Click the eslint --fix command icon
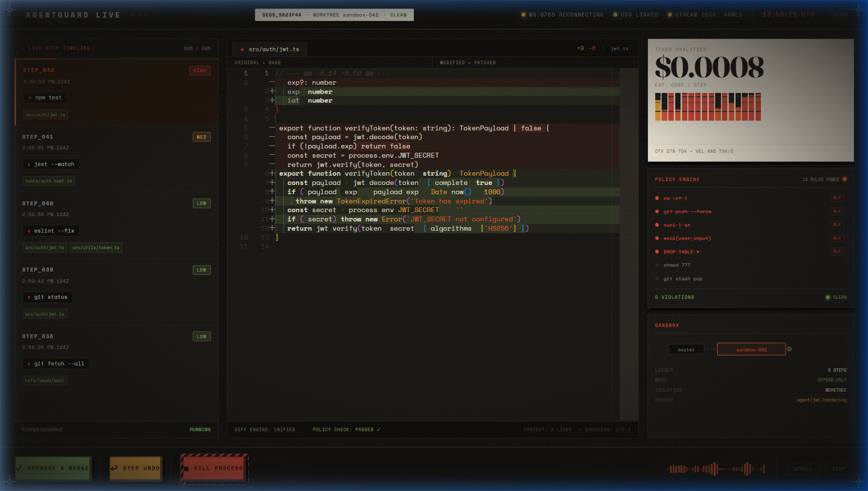 [x=29, y=231]
